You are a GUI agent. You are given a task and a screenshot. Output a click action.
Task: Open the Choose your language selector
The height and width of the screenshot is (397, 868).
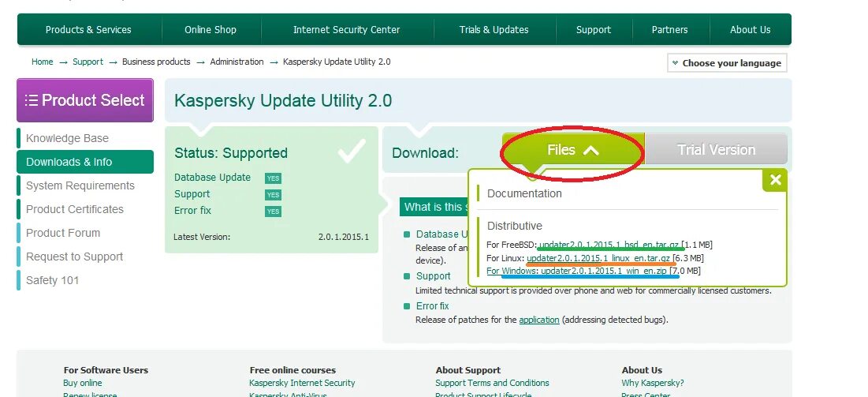tap(727, 62)
